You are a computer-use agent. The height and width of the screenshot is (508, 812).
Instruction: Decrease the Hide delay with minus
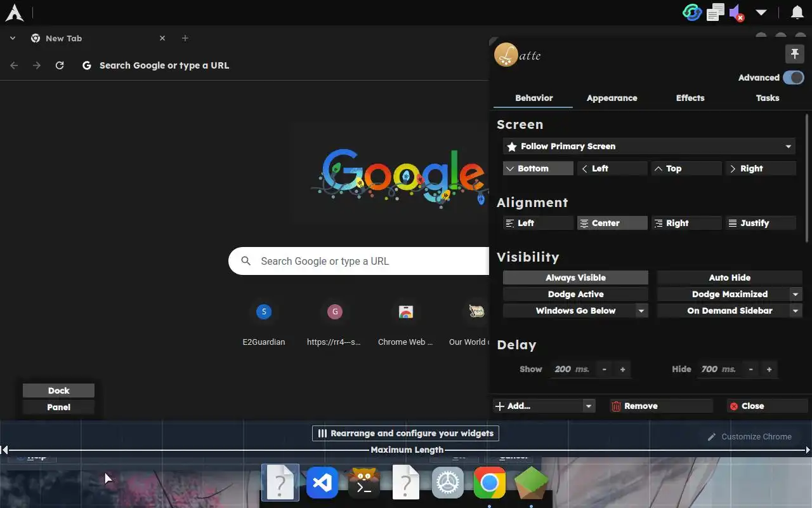[751, 369]
